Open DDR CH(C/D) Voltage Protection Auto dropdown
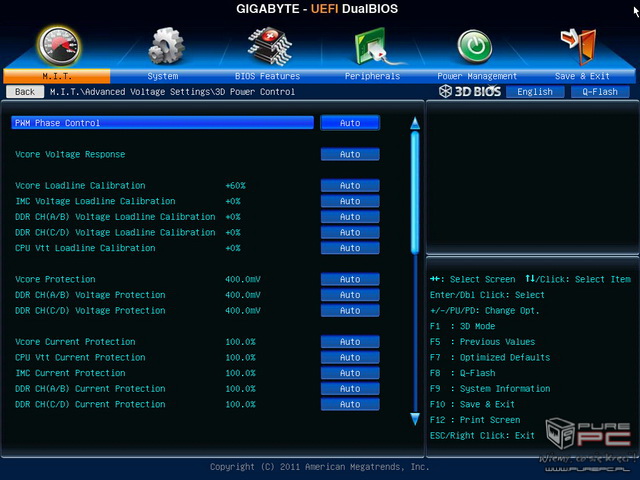The image size is (640, 480). pos(350,311)
